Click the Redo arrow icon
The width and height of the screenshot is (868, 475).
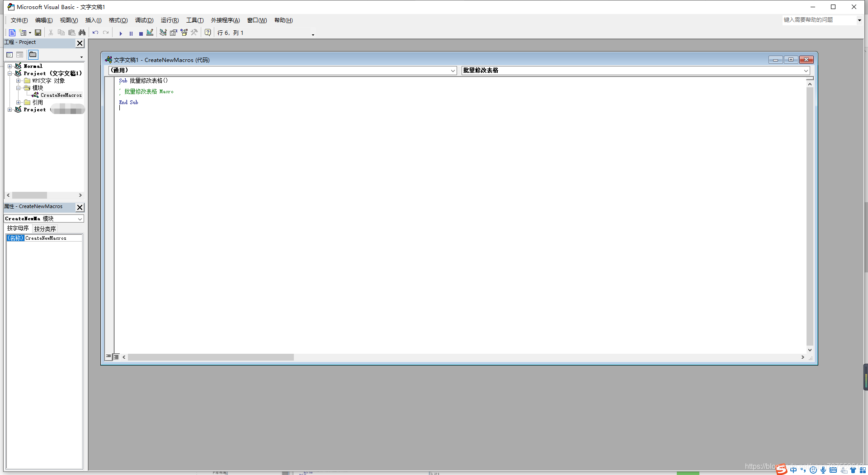(106, 33)
